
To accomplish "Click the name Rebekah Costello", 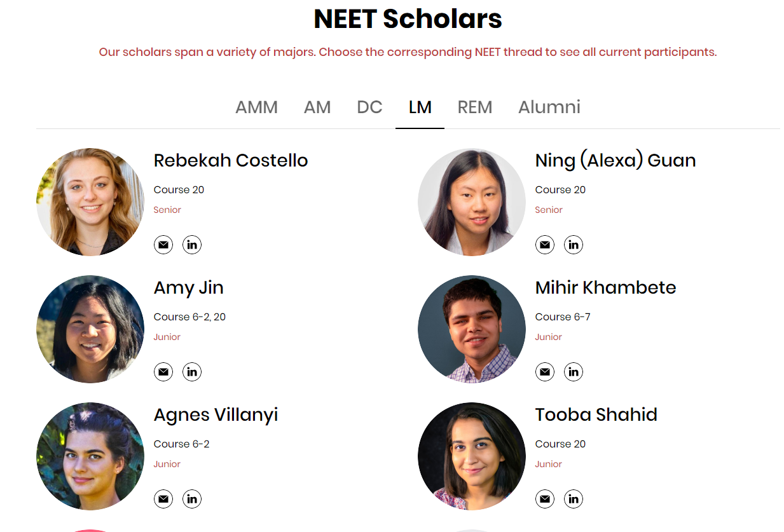I will [230, 160].
